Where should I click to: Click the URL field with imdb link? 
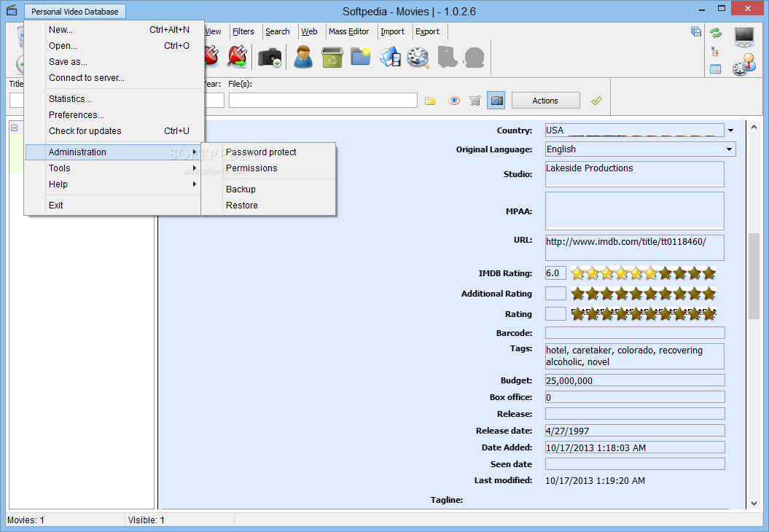coord(635,248)
